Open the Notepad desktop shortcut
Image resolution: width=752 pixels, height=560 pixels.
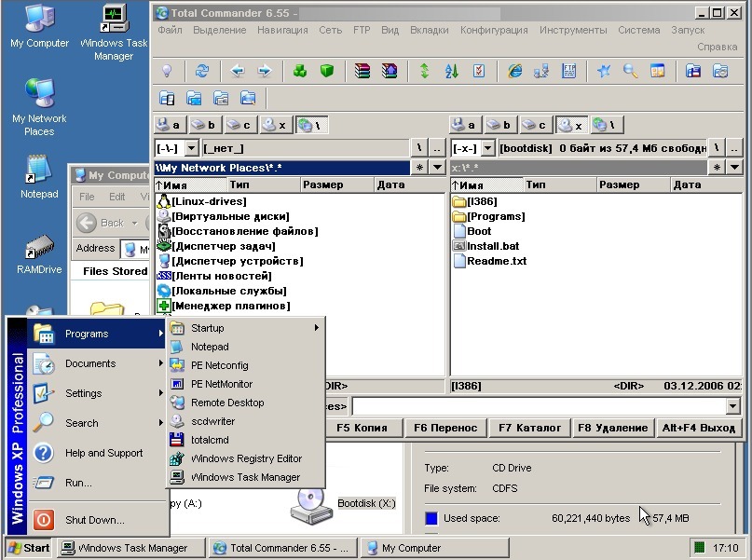tap(39, 176)
